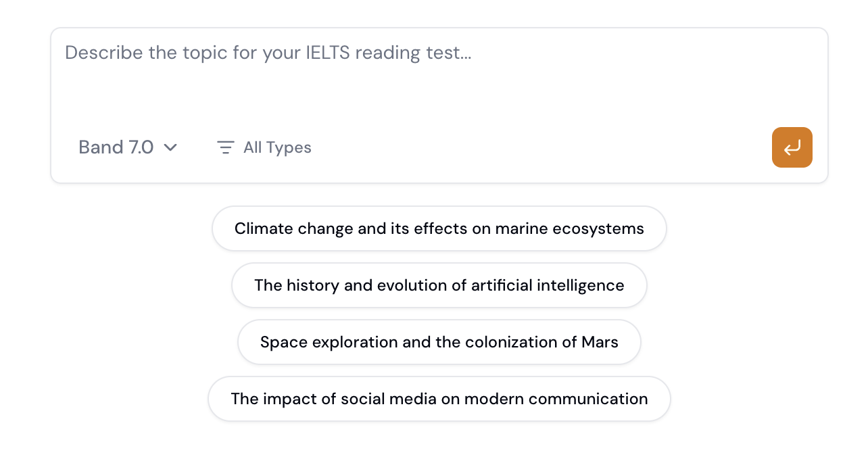The height and width of the screenshot is (461, 868).
Task: Expand the All Types question filter
Action: pyautogui.click(x=264, y=147)
